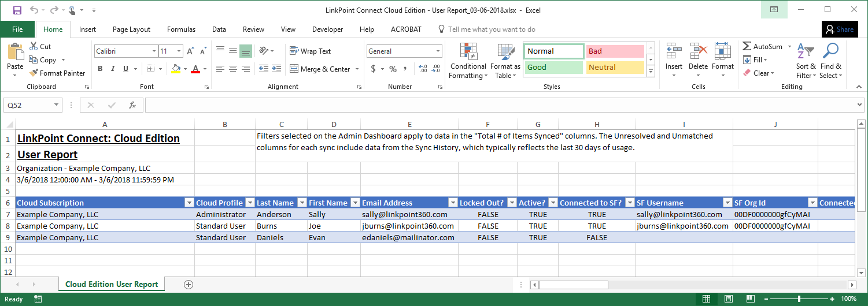Apply Fill Color with the paint bucket icon
868x306 pixels.
[176, 69]
